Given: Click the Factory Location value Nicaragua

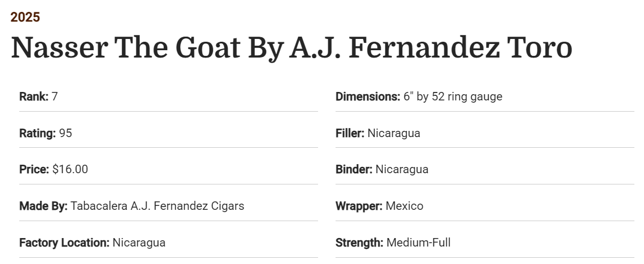Looking at the screenshot, I should point(139,243).
